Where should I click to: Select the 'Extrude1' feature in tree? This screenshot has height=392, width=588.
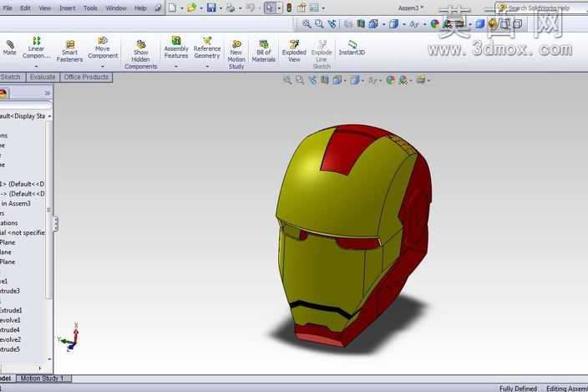[11, 310]
